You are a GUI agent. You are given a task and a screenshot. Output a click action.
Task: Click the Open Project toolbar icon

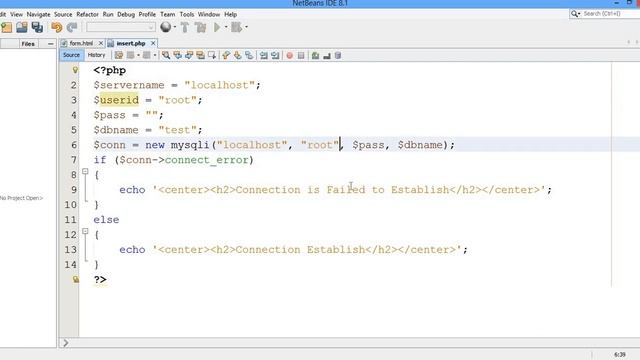pos(22,27)
